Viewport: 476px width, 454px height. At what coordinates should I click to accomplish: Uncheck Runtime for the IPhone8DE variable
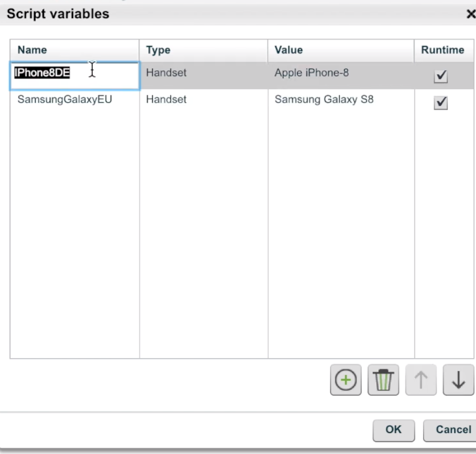click(x=440, y=77)
